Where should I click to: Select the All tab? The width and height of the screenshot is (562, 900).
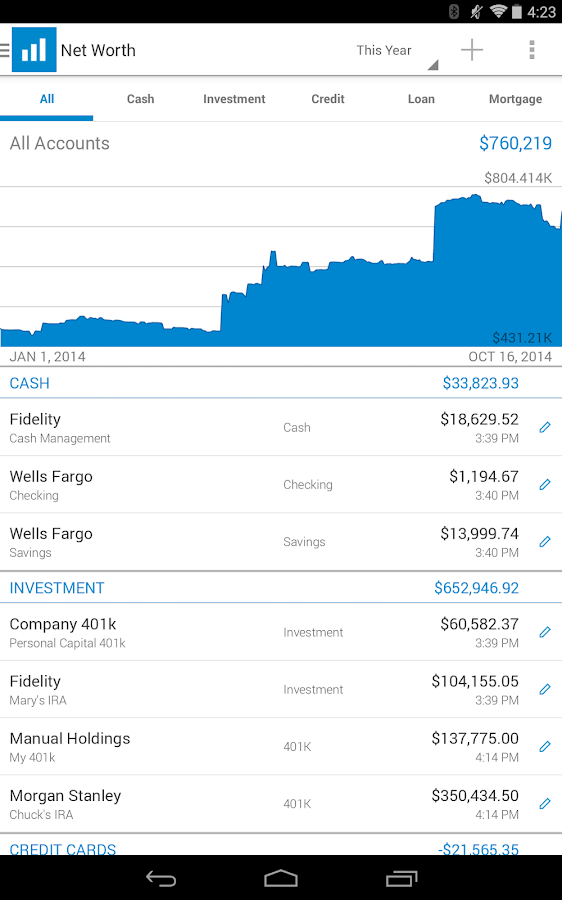click(x=46, y=99)
